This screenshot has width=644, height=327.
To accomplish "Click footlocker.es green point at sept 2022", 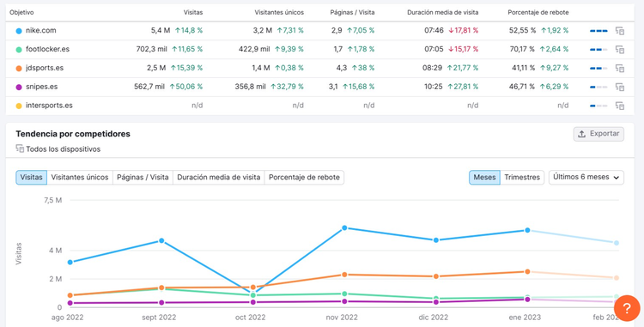I will (x=161, y=289).
